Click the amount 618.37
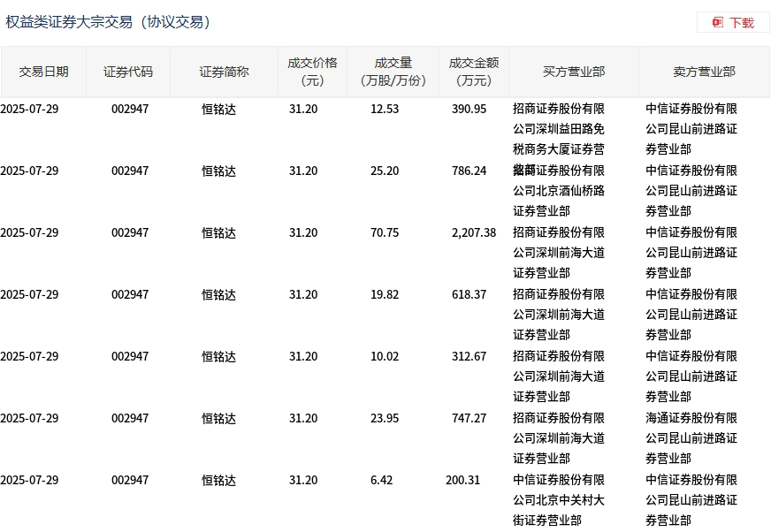 point(469,294)
